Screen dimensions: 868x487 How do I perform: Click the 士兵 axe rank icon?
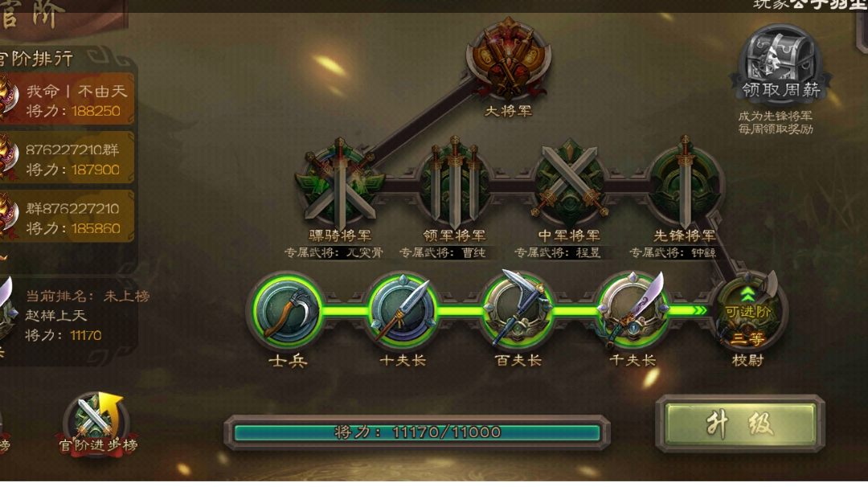[x=287, y=310]
